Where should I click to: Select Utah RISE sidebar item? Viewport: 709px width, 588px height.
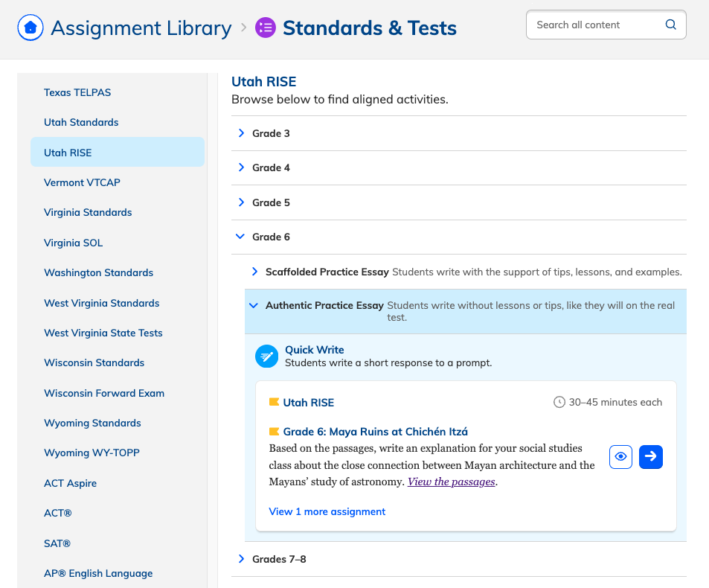[118, 153]
